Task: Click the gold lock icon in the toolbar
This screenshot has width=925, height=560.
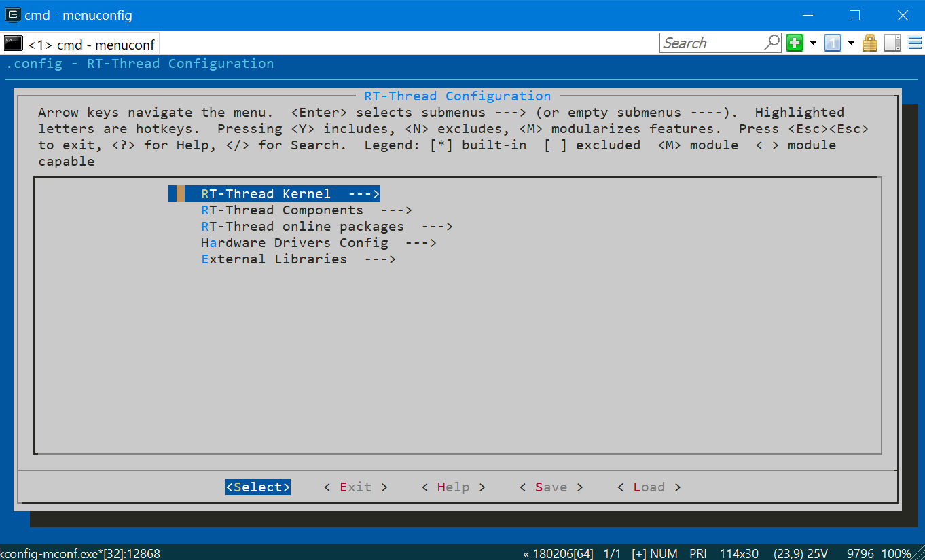Action: tap(870, 42)
